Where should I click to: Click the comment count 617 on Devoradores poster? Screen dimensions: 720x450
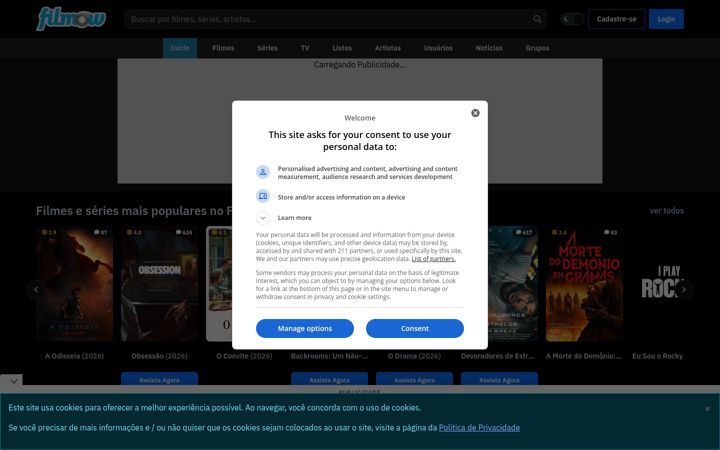click(x=524, y=232)
